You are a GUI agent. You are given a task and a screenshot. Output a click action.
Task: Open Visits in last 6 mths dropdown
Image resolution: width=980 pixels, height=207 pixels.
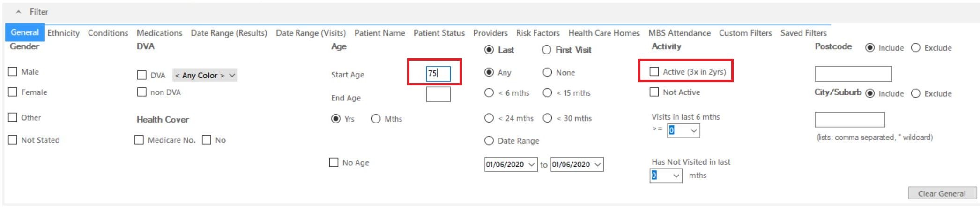click(x=683, y=130)
